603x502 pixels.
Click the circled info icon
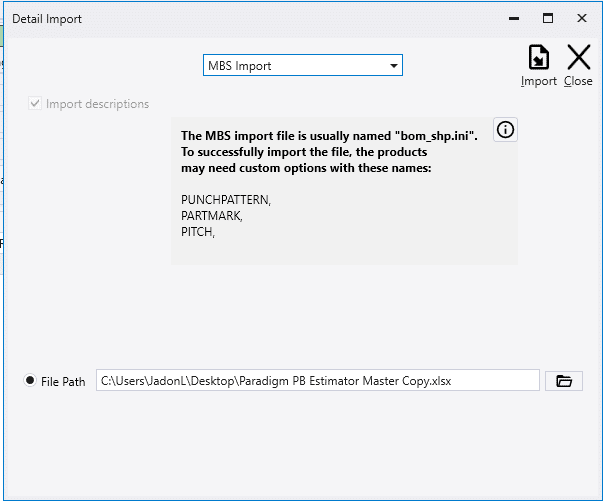[x=505, y=130]
